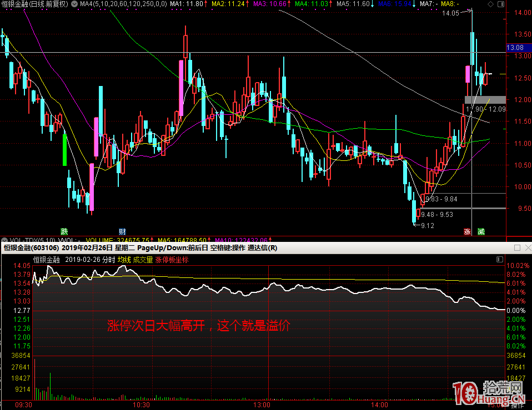Click the 均线 legend label
The image size is (532, 410).
pyautogui.click(x=124, y=260)
